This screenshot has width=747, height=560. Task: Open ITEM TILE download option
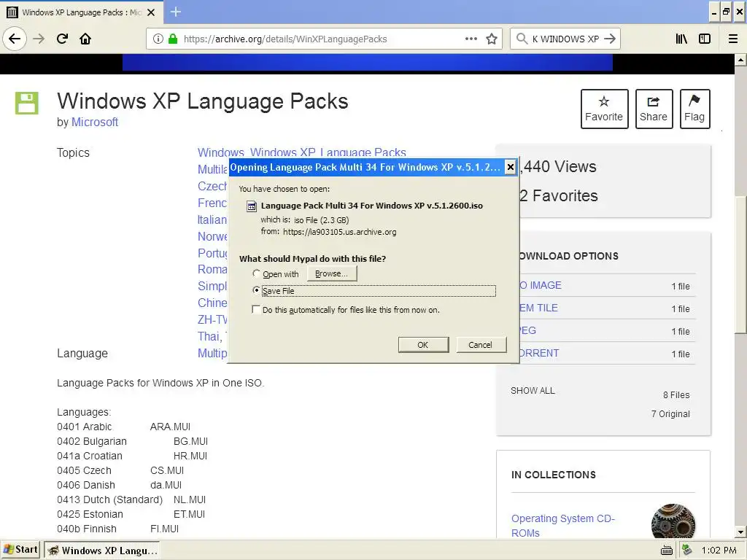coord(538,308)
